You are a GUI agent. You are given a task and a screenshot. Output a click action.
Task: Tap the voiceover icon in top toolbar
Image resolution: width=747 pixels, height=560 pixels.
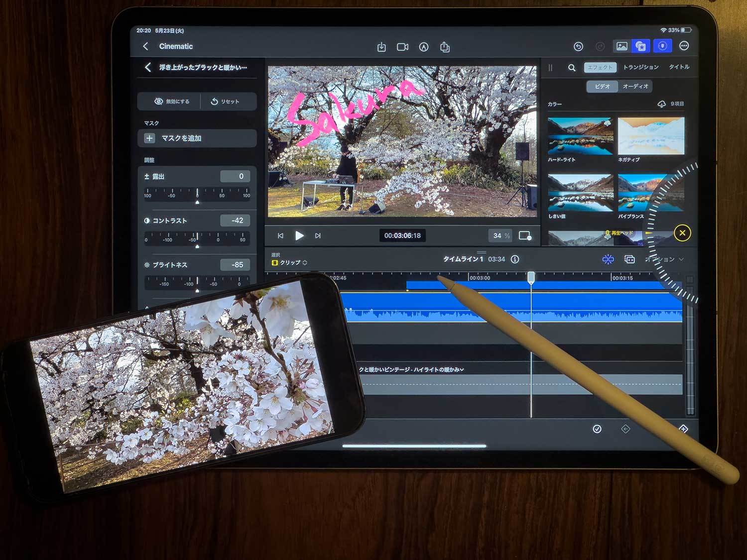pos(424,47)
